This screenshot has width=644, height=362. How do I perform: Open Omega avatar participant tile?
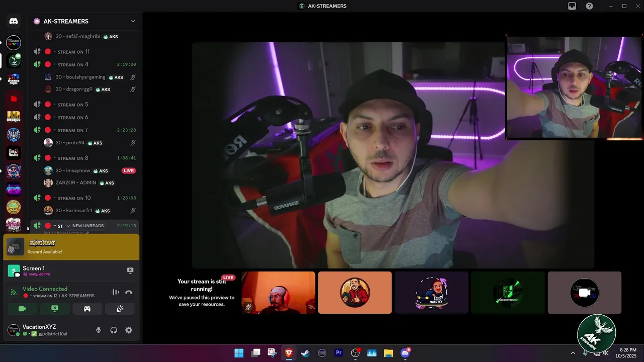[x=432, y=293]
